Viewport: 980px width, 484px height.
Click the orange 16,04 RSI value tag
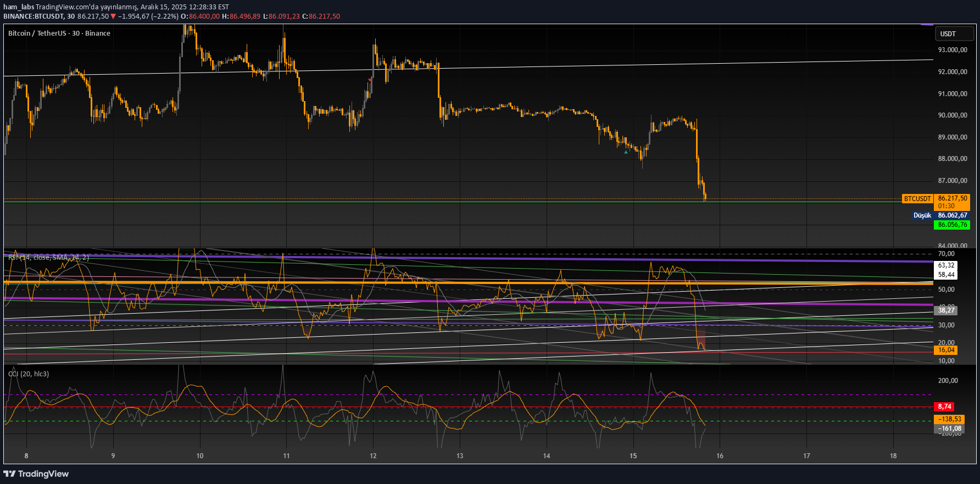(945, 350)
